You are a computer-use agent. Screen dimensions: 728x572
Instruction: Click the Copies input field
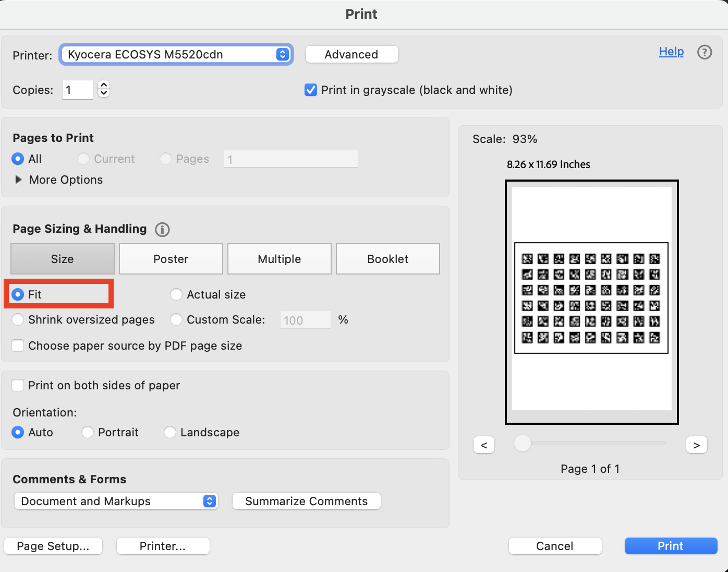point(78,90)
